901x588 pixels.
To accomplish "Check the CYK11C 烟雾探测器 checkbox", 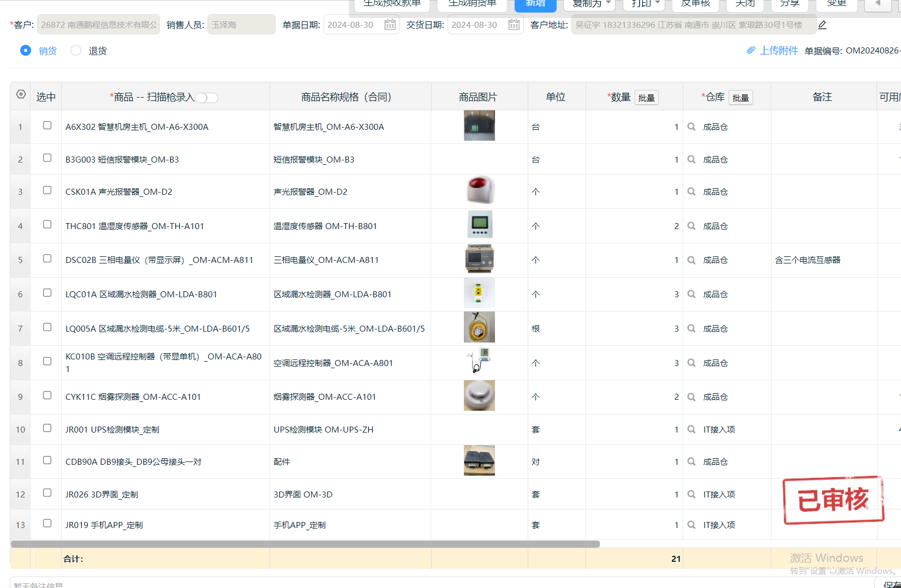I will pyautogui.click(x=47, y=395).
